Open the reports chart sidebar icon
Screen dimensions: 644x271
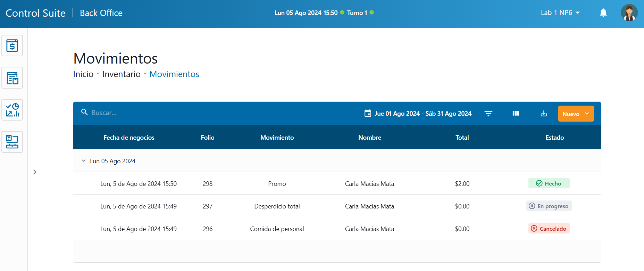click(x=12, y=110)
